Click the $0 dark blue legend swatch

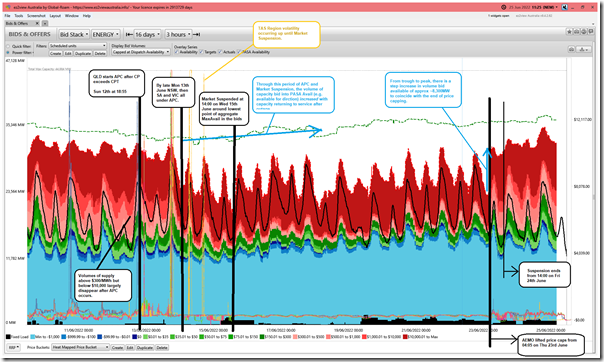[135, 337]
